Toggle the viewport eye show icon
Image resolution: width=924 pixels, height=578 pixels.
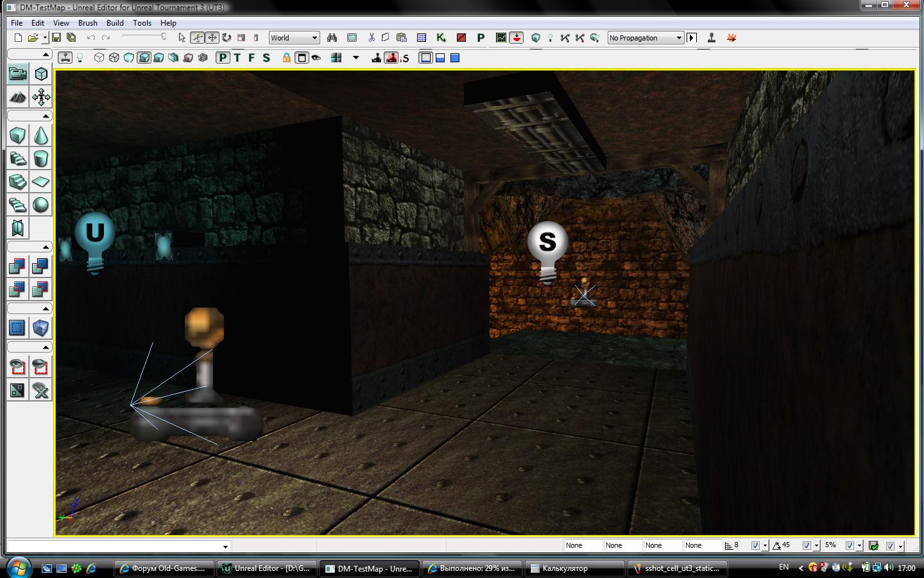click(316, 58)
